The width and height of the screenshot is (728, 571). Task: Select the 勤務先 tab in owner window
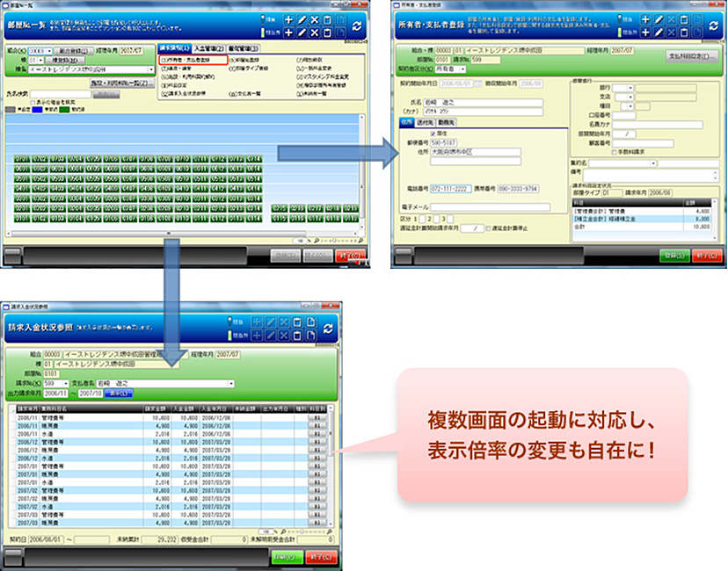click(x=446, y=122)
